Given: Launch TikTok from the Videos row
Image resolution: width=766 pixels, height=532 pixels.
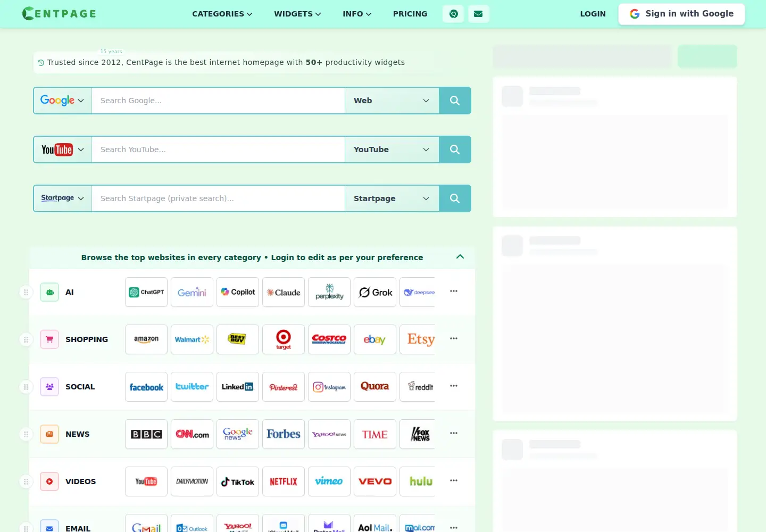Looking at the screenshot, I should (238, 481).
